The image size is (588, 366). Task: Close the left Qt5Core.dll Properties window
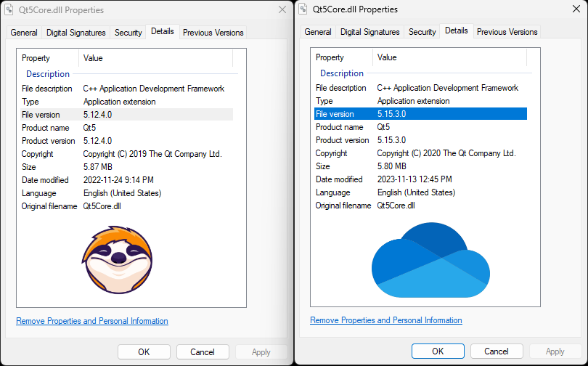pos(282,10)
